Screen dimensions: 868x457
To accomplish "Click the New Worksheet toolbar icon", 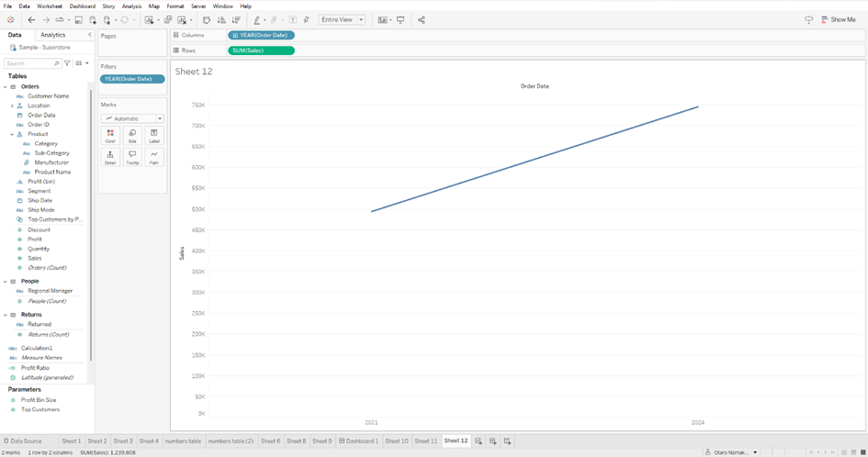I will click(x=150, y=20).
